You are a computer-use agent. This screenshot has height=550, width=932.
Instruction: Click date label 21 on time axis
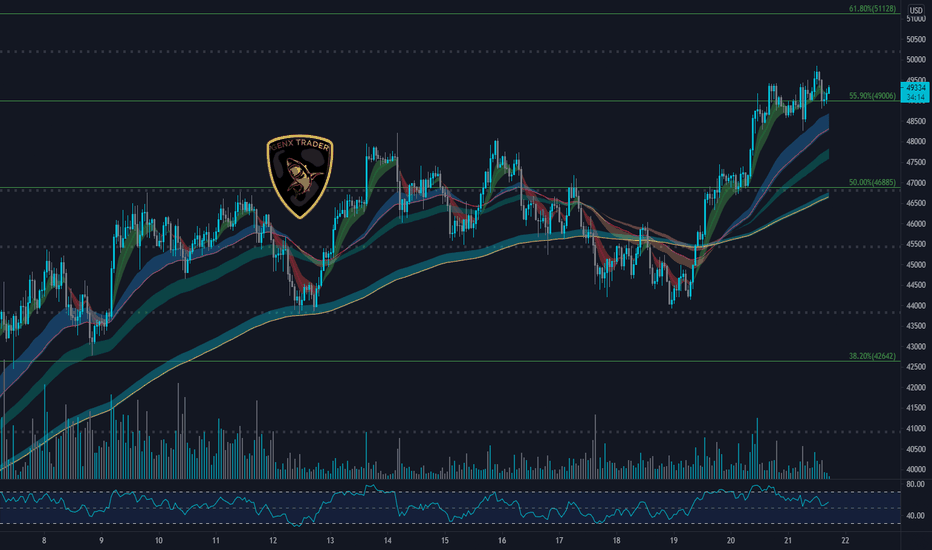point(788,541)
